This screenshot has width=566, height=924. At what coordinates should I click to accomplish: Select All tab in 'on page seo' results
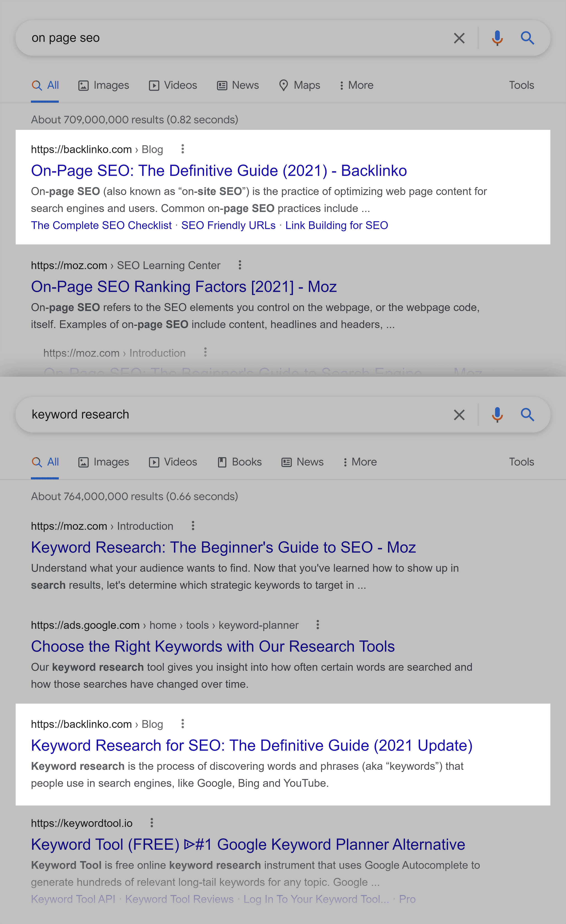point(45,85)
